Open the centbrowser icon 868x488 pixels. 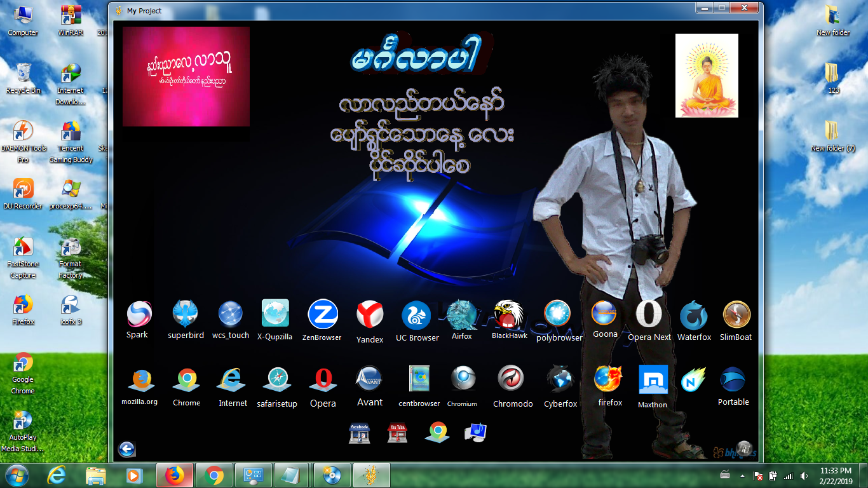[x=419, y=379]
